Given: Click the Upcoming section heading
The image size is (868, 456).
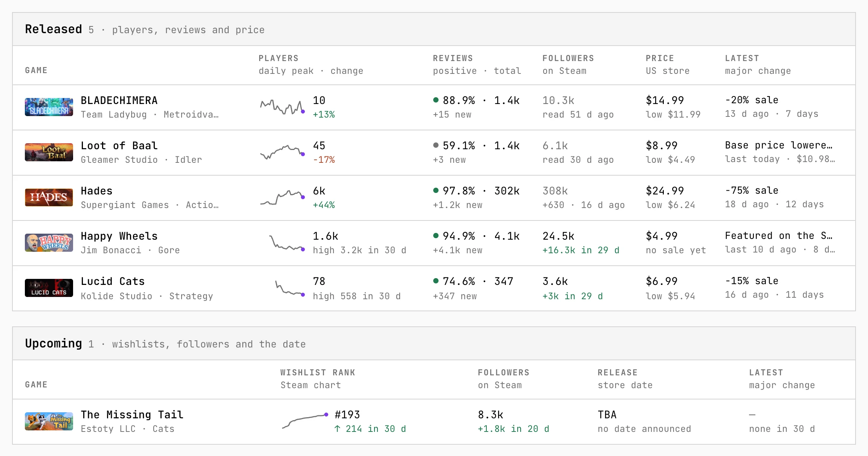Looking at the screenshot, I should coord(53,343).
